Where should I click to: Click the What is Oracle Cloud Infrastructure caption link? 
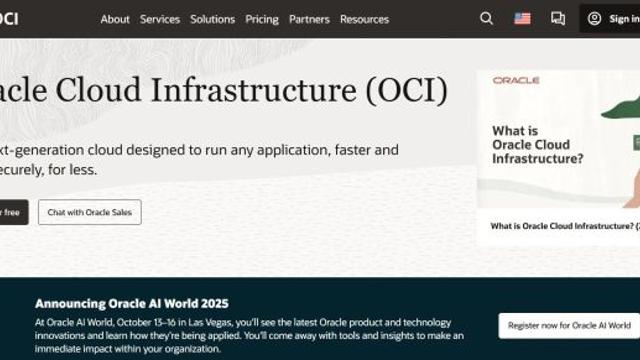click(565, 226)
